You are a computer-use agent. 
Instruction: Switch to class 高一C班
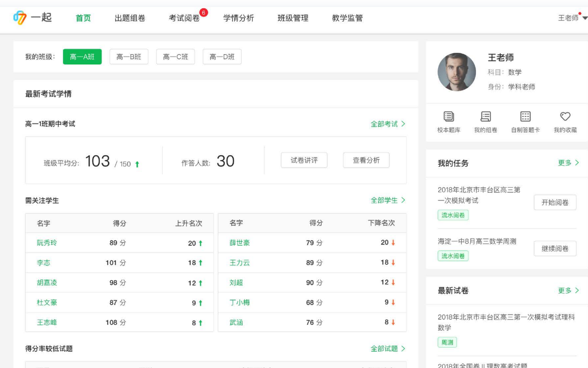[175, 56]
